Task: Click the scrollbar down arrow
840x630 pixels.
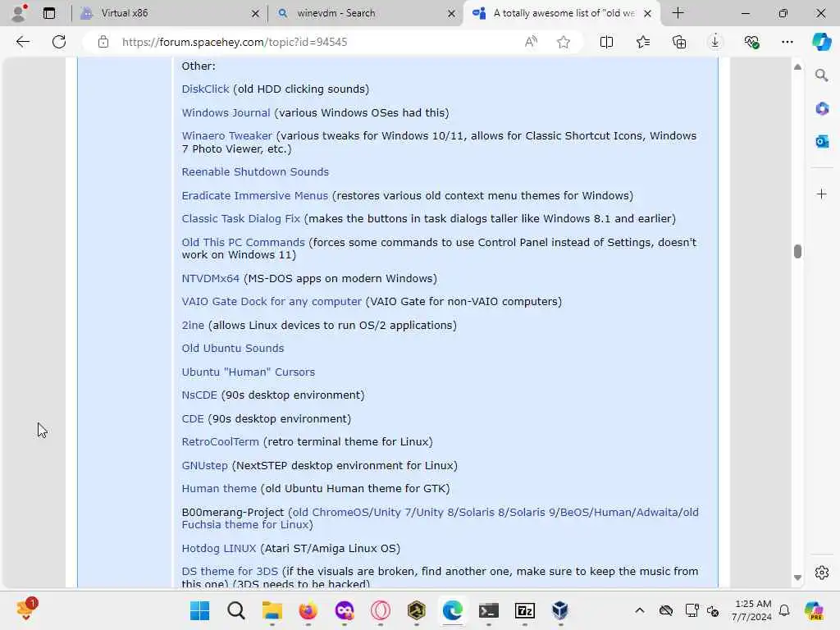Action: click(797, 577)
